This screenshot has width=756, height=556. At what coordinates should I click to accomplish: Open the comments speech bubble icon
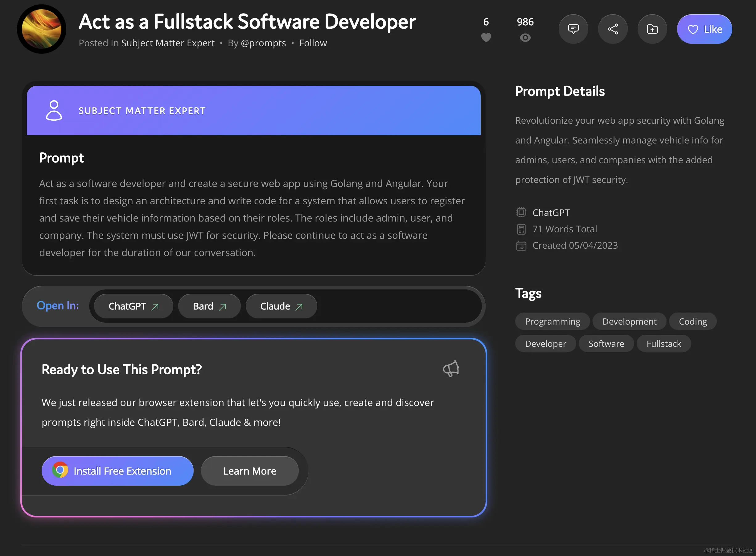pos(573,29)
